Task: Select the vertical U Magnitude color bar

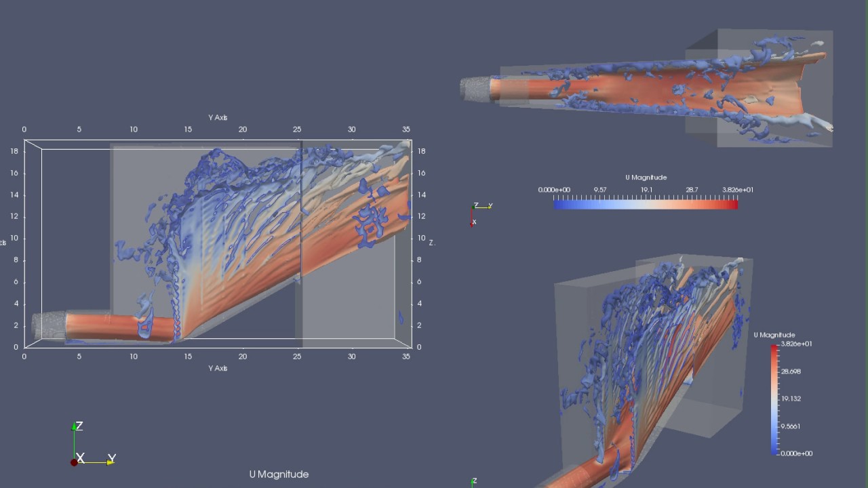Action: (774, 399)
